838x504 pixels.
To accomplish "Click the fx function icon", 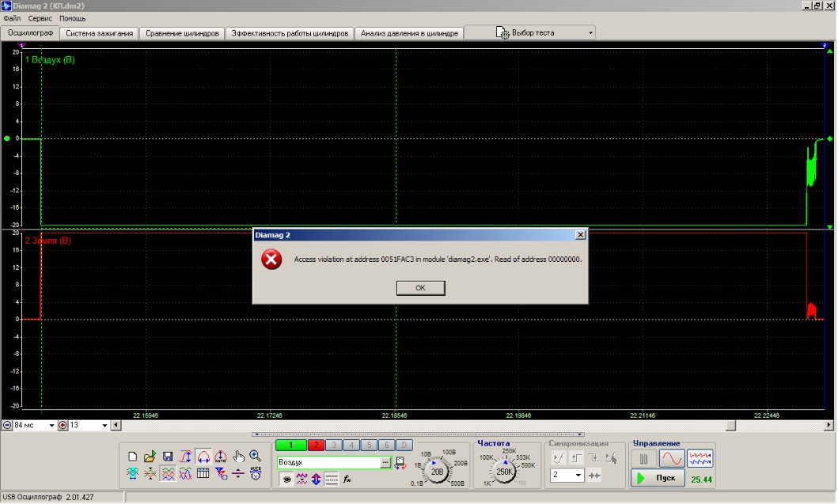I will pos(347,479).
